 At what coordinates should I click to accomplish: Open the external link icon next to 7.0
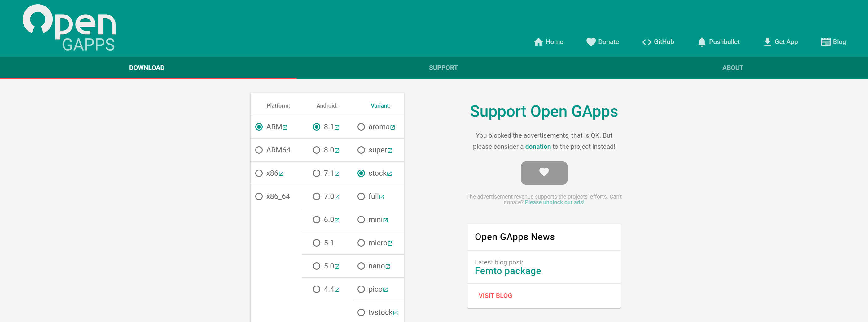pyautogui.click(x=337, y=197)
